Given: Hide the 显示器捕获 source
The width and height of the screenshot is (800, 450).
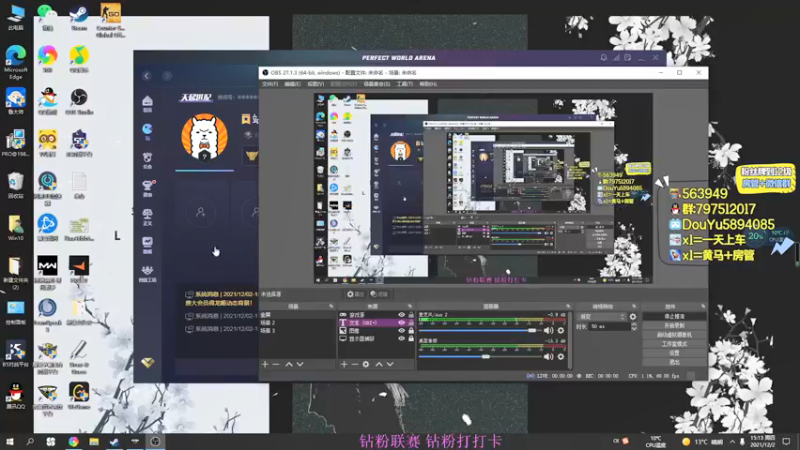Looking at the screenshot, I should coord(402,338).
